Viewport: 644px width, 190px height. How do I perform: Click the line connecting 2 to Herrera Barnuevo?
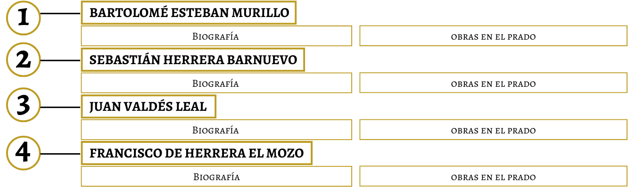(61, 60)
